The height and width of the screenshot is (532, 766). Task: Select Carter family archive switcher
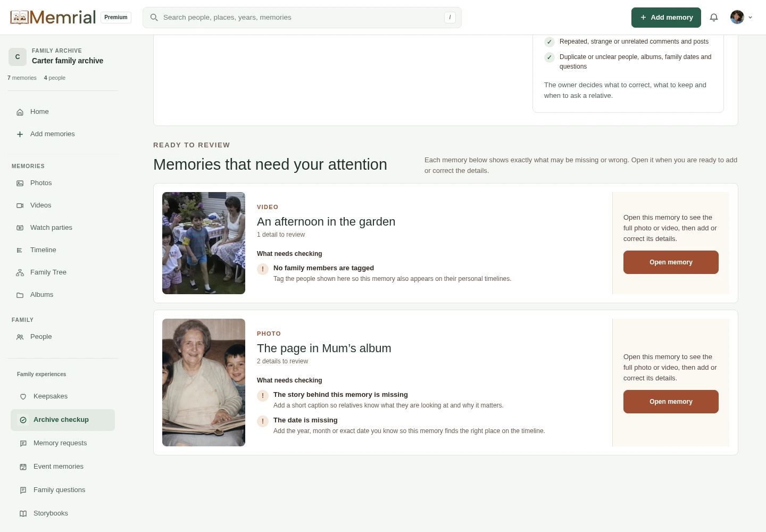point(63,56)
